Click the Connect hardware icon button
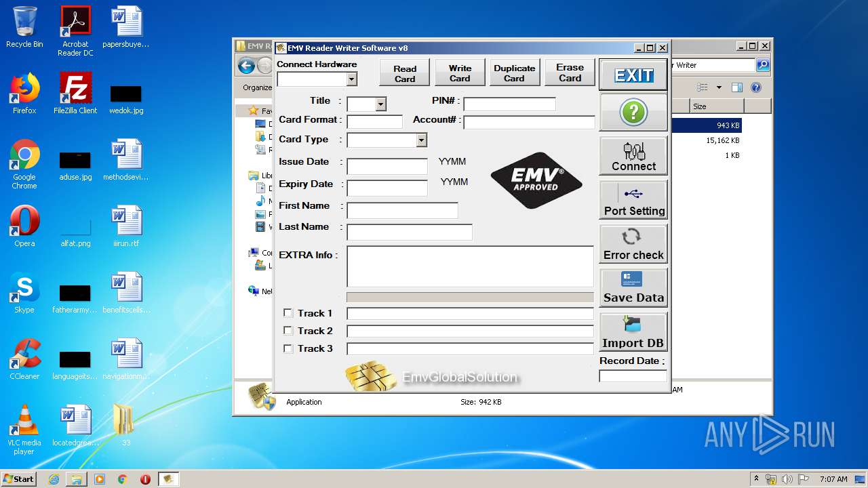 coord(633,156)
